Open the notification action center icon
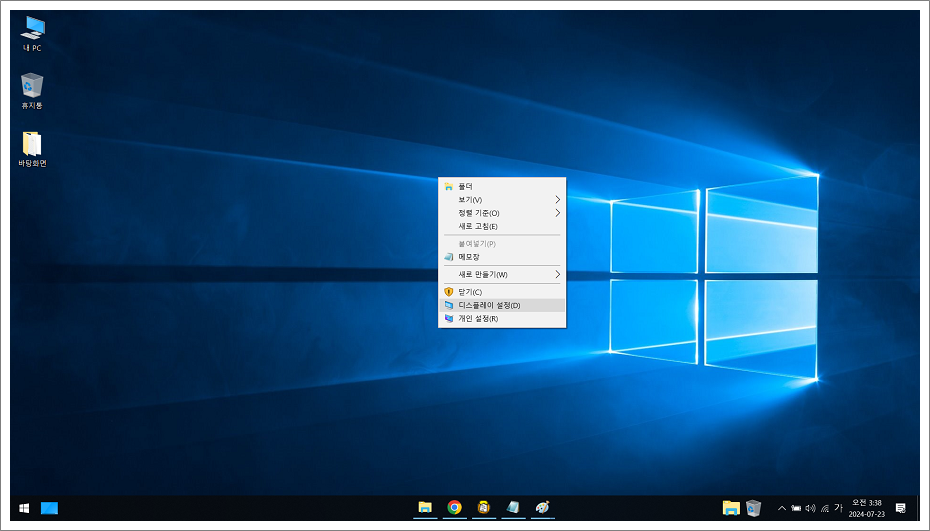The height and width of the screenshot is (531, 930). coord(900,508)
